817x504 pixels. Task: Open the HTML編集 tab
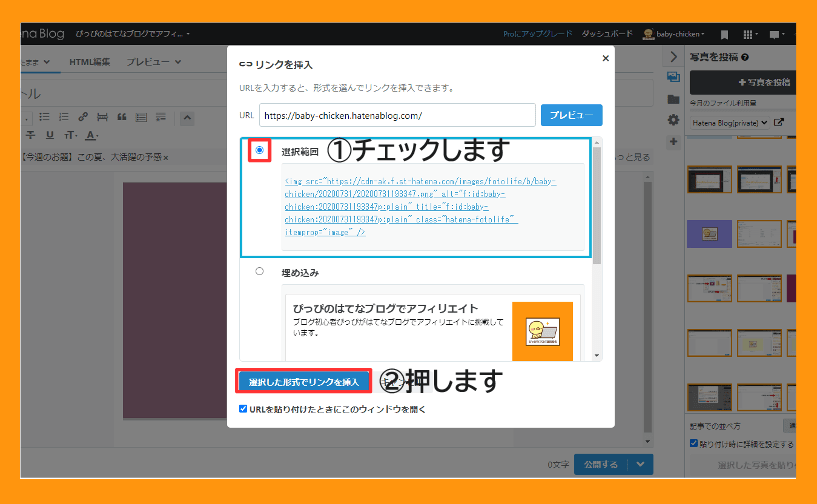(x=90, y=62)
